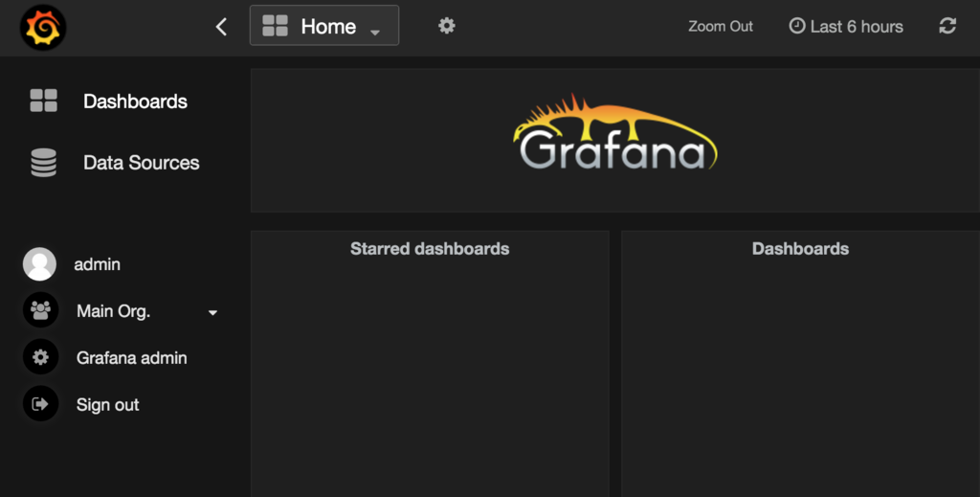
Task: Click the grid icon in the Home button
Action: 275,26
